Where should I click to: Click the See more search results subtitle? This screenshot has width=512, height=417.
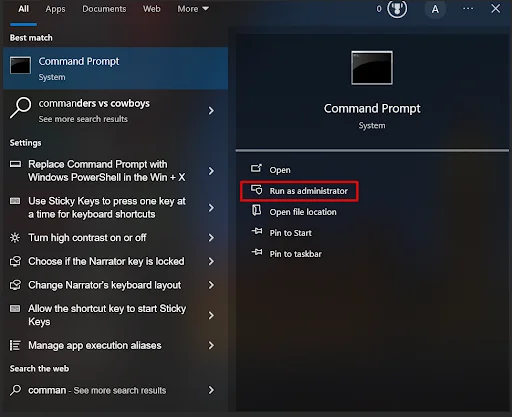pos(83,119)
